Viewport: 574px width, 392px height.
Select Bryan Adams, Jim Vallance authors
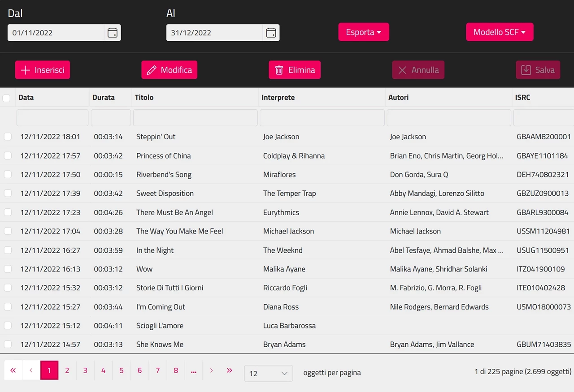[x=432, y=345]
